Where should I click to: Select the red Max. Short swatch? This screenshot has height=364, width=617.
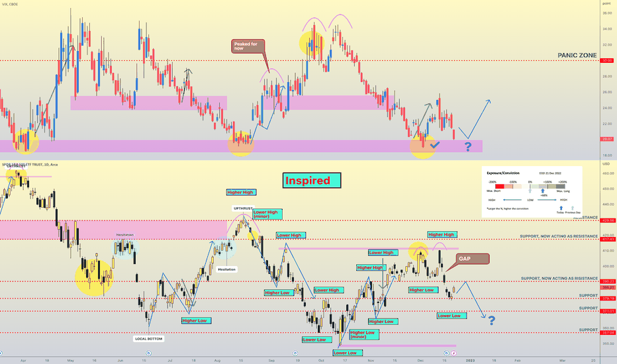[x=499, y=187]
